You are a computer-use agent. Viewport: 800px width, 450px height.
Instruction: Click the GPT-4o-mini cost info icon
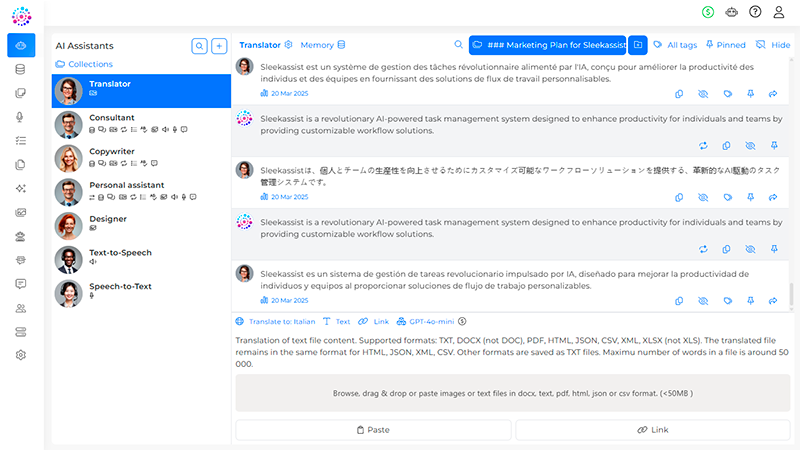coord(462,321)
